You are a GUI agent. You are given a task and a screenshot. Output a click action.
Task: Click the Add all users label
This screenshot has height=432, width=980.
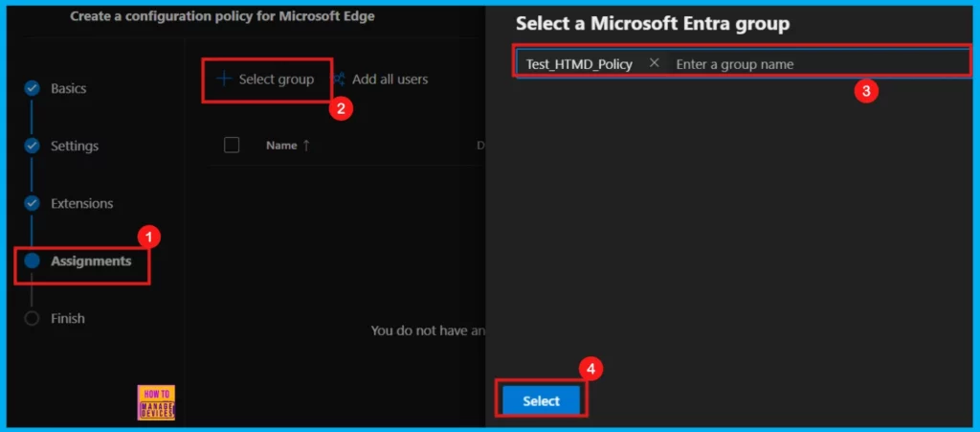pos(390,80)
